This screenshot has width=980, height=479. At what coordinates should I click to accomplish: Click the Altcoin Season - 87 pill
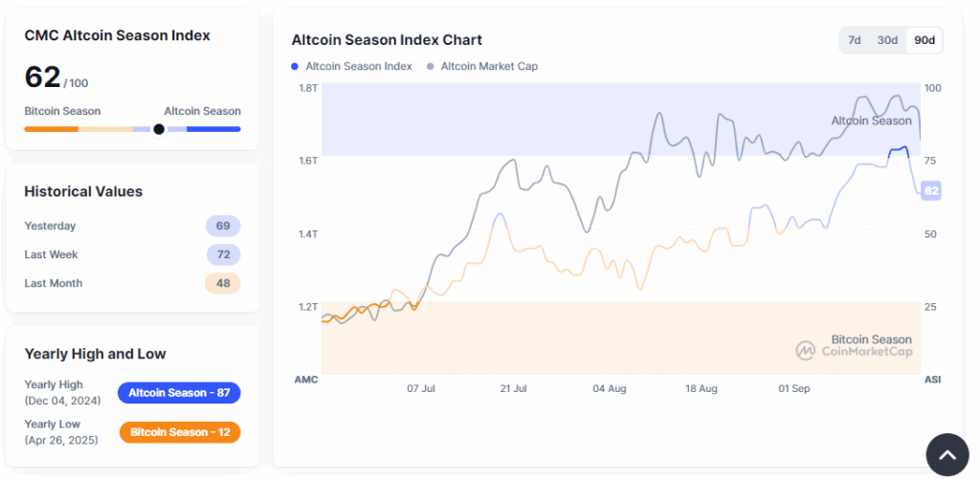click(179, 393)
